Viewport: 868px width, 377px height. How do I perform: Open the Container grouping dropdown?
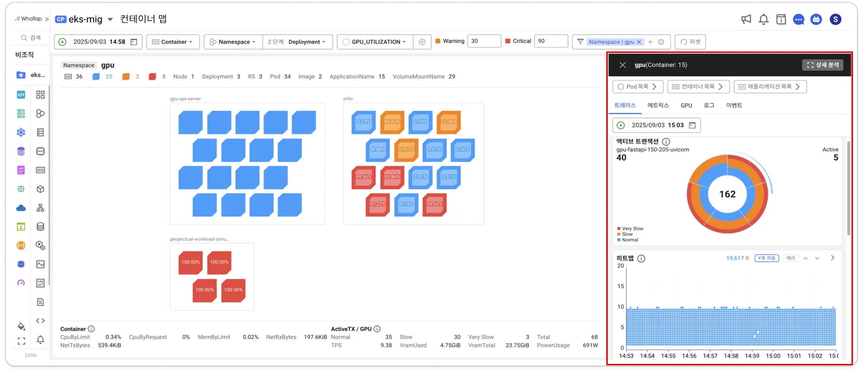173,42
